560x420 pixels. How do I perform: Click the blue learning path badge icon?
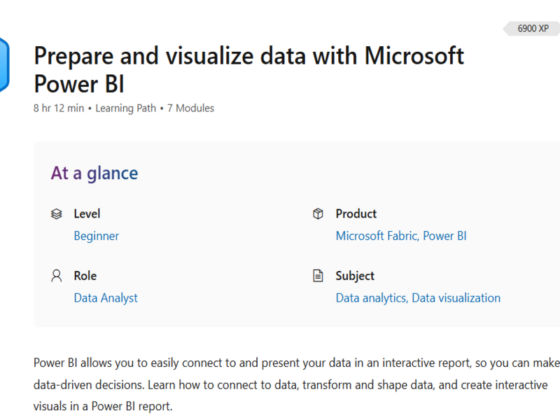click(4, 65)
